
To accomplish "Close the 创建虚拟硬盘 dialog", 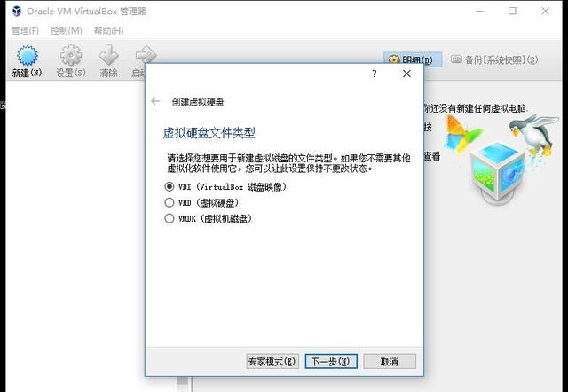I will coord(406,74).
